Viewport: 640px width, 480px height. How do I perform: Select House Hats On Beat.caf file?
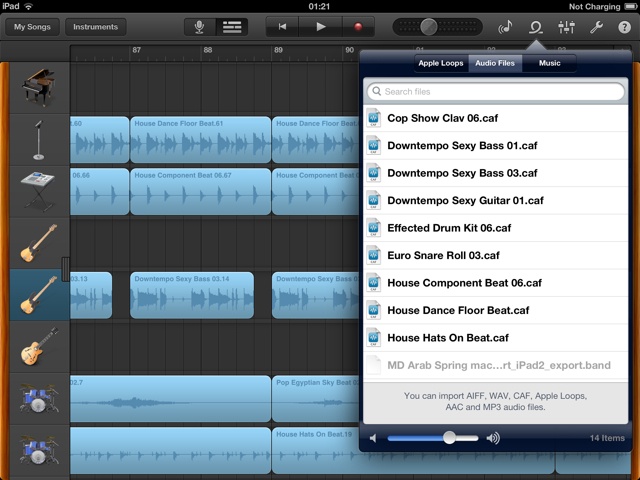pyautogui.click(x=496, y=338)
